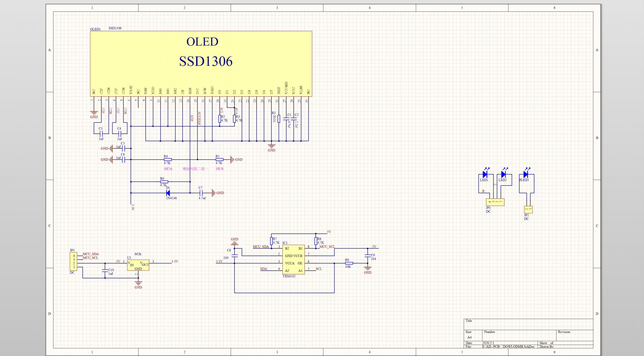Click the C7 4.7uf capacitor symbol
644x356 pixels.
click(x=201, y=193)
